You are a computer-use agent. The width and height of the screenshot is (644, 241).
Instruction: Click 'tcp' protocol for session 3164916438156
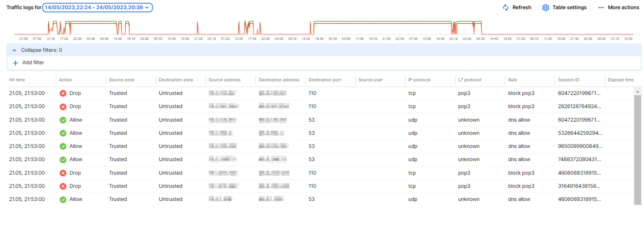[412, 186]
